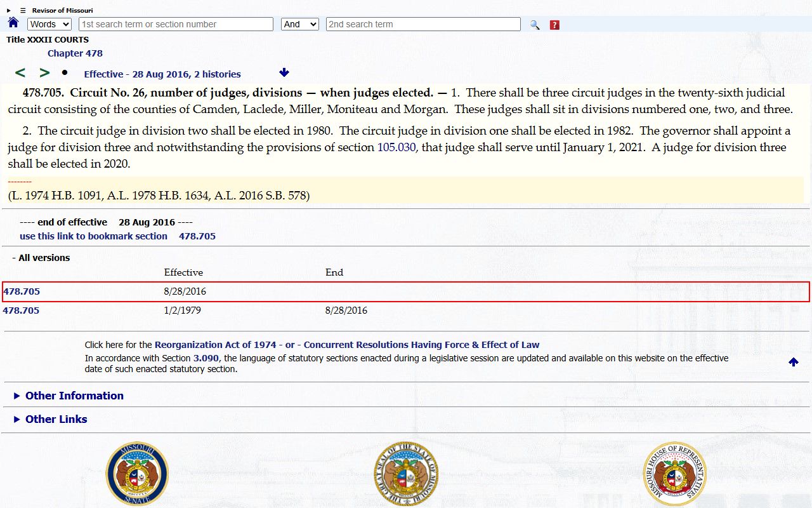Click the 8/28/2016 end date cell
Image resolution: width=812 pixels, height=508 pixels.
[346, 311]
